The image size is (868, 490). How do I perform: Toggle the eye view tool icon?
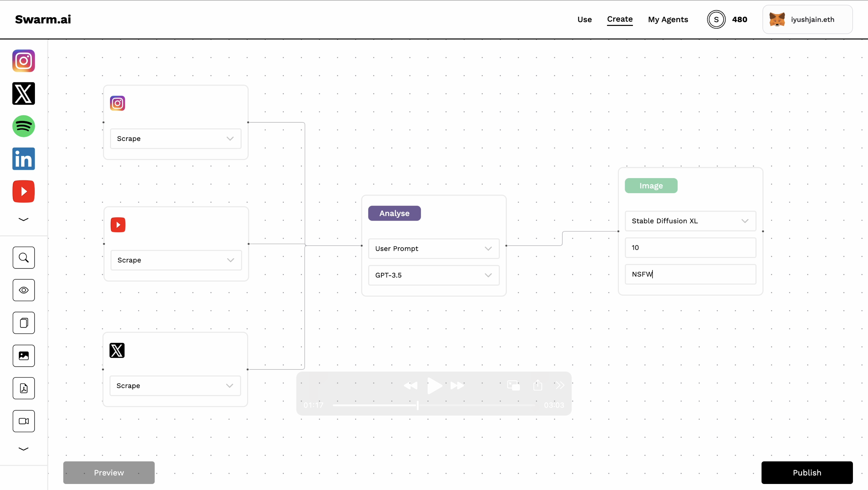click(24, 290)
